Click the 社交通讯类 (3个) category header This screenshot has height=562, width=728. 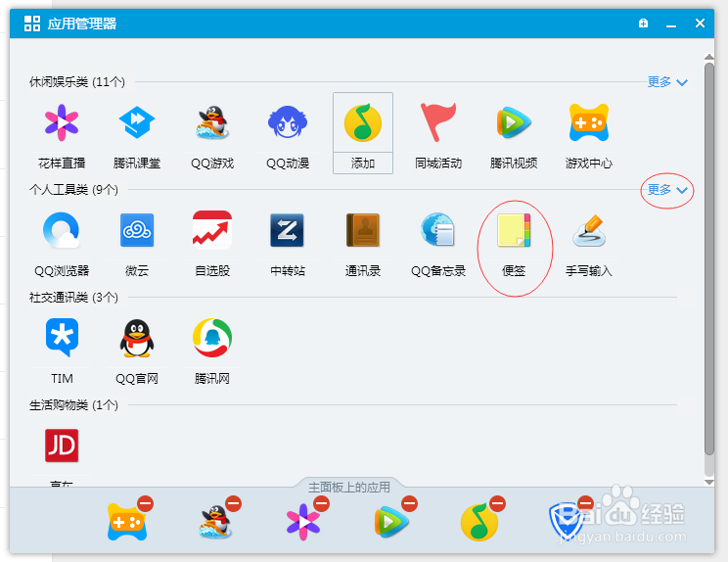[x=73, y=298]
